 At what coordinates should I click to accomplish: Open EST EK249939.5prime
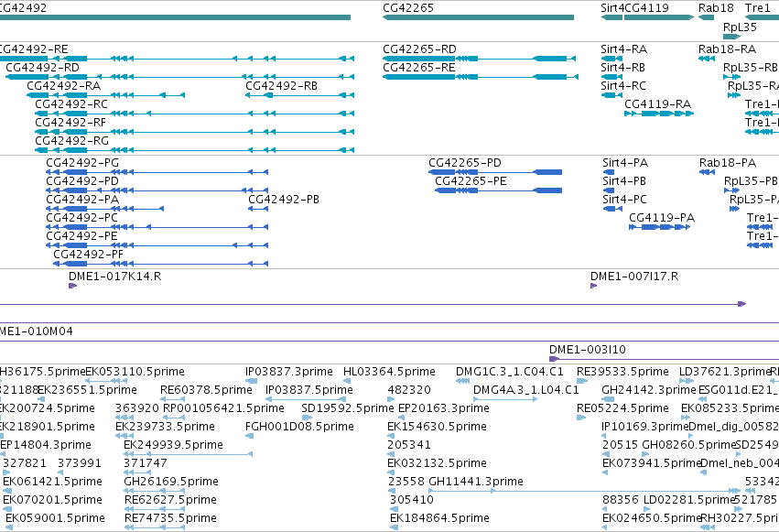189,454
